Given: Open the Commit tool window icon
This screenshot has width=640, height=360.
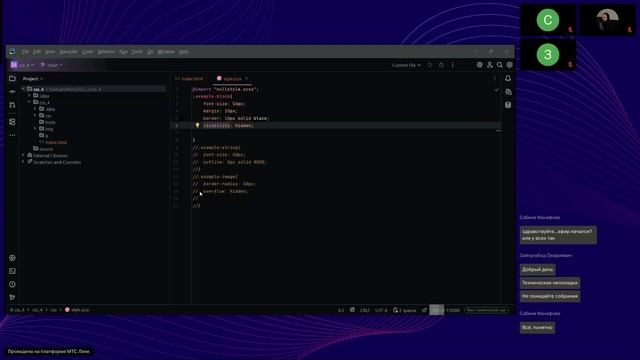Looking at the screenshot, I should tap(12, 92).
